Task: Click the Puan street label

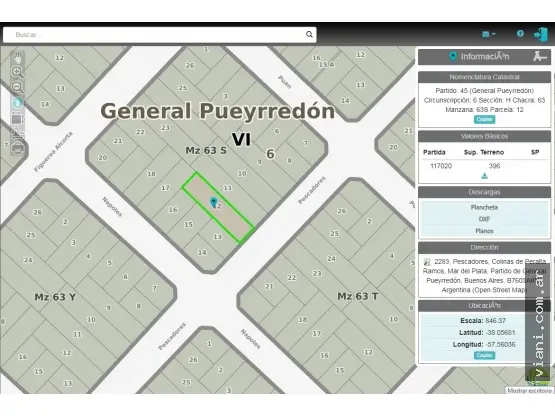Action: tap(285, 81)
